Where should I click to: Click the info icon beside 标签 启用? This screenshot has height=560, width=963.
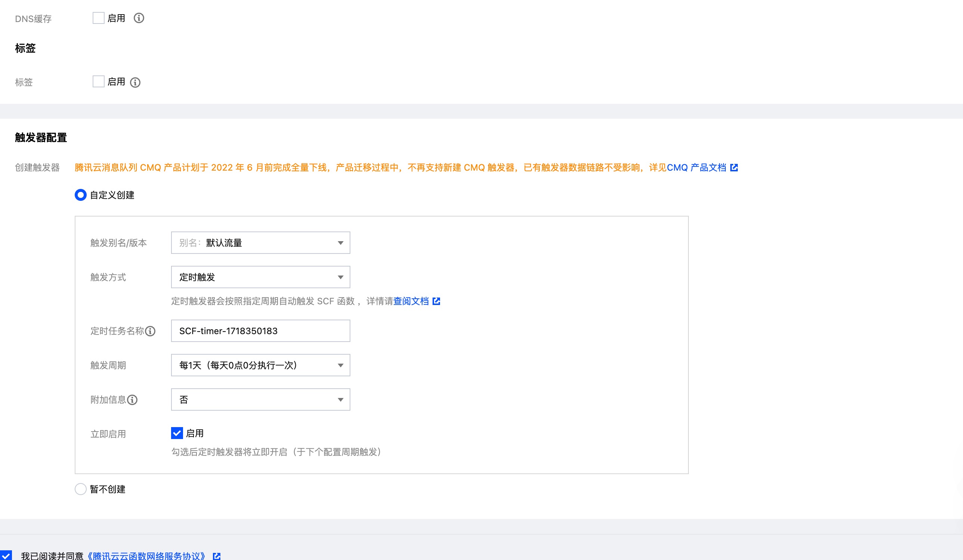pos(135,83)
